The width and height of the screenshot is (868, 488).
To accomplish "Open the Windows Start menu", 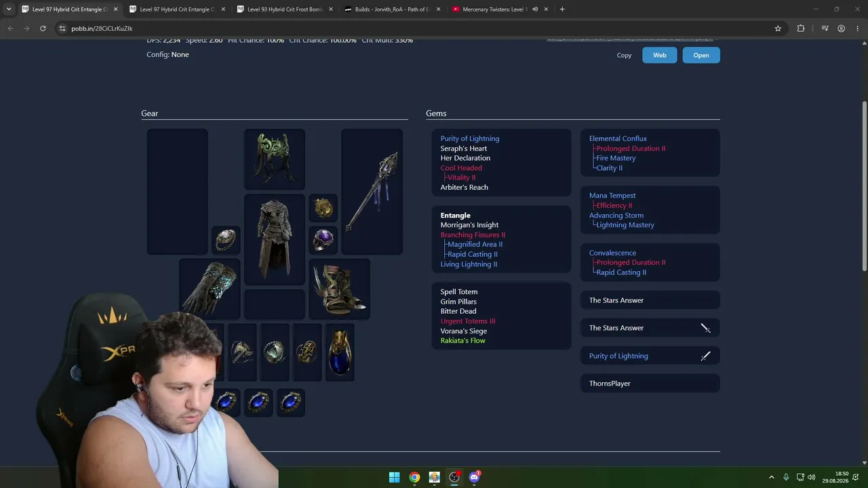I will click(394, 477).
